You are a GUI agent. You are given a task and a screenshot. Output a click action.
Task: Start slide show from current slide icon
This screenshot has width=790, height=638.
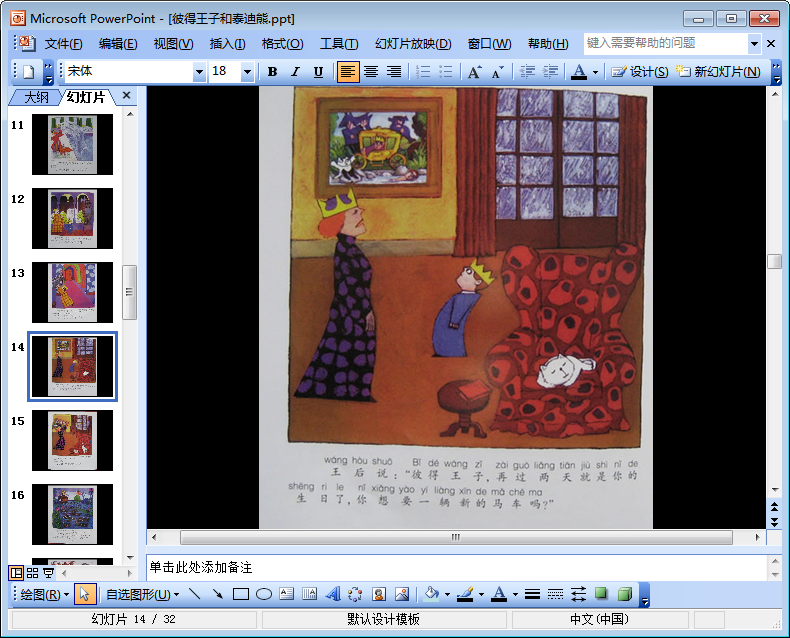tap(48, 573)
